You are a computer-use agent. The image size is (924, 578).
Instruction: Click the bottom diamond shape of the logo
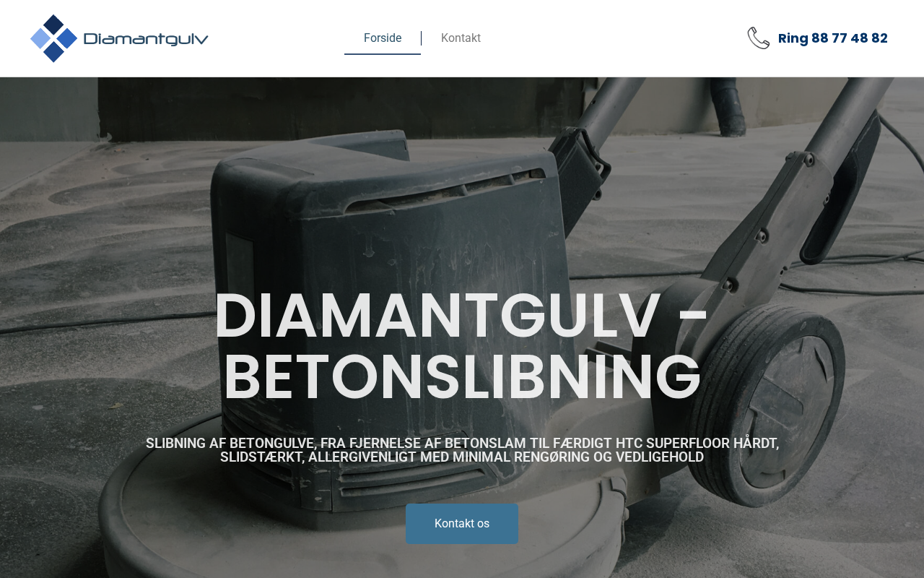[54, 52]
